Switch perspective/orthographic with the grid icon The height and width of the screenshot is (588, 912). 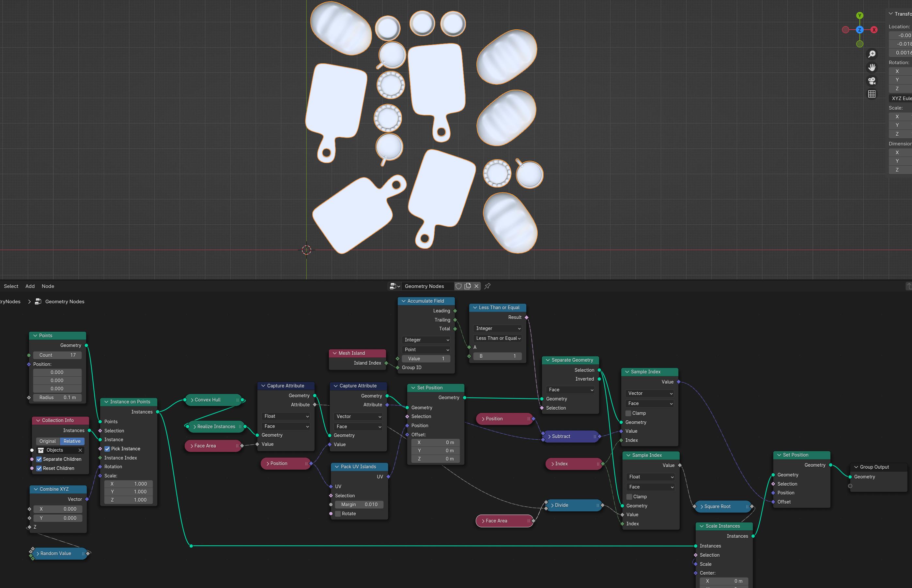pos(872,94)
